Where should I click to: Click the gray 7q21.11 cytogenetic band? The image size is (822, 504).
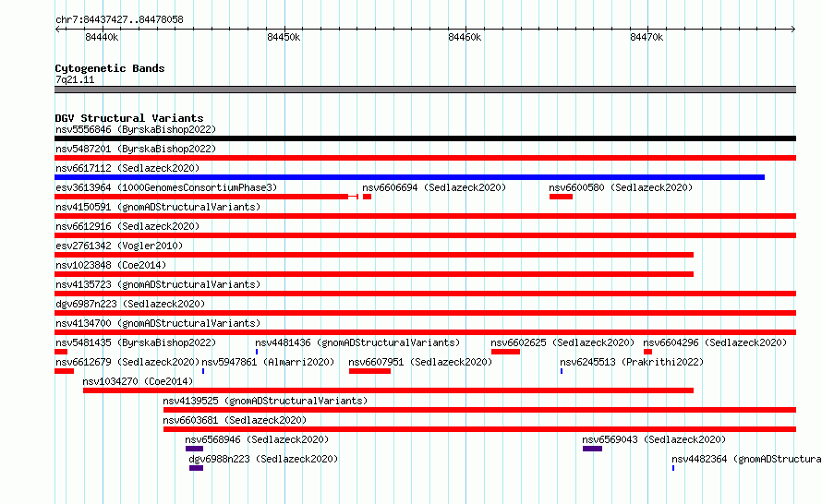[425, 90]
